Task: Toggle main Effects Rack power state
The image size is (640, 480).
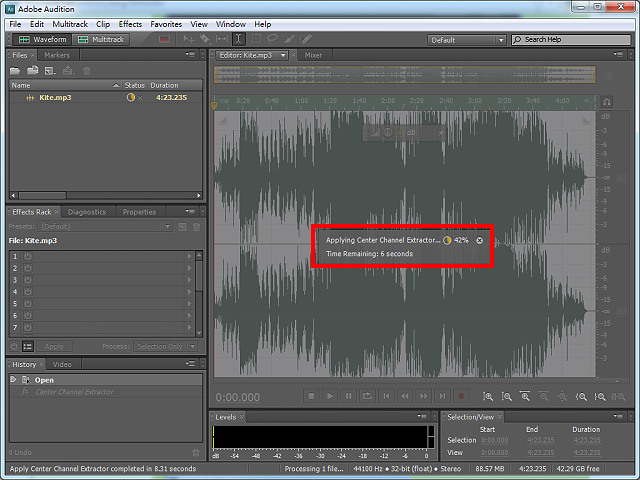Action: [14, 346]
